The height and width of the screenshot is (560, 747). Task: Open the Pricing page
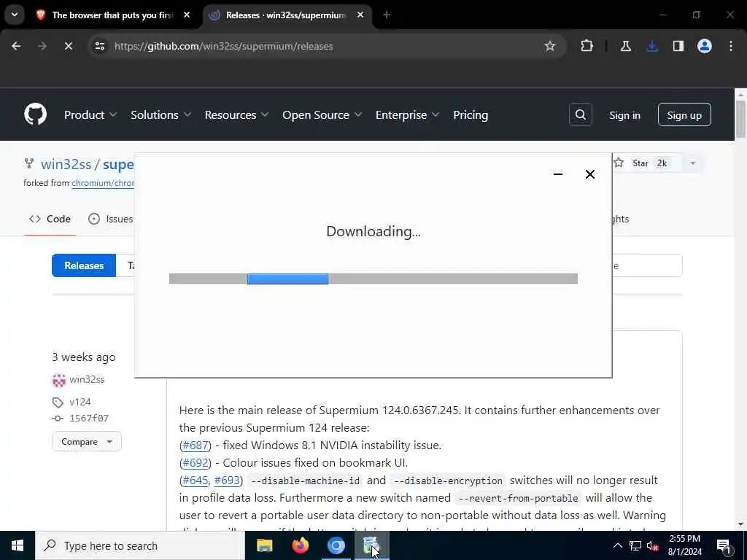[x=471, y=114]
